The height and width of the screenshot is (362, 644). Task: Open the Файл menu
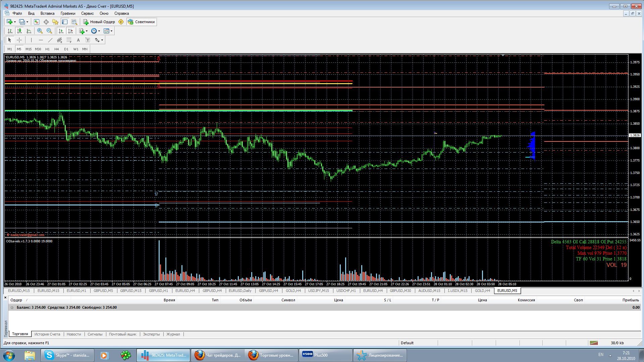tap(17, 13)
